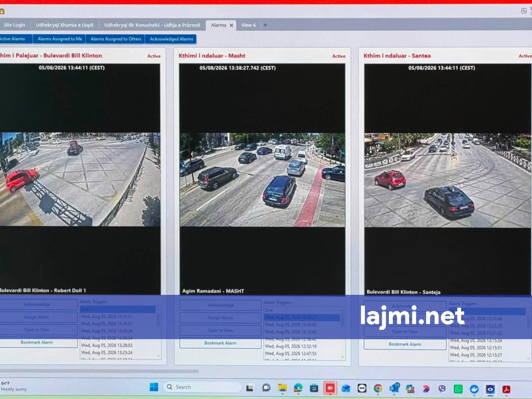Launch the video meeting app in taskbar

pos(266,388)
